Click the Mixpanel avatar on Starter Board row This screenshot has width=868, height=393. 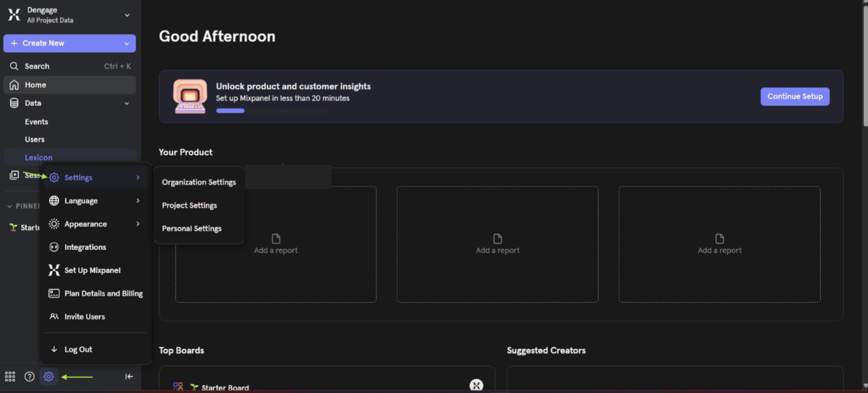pyautogui.click(x=476, y=386)
